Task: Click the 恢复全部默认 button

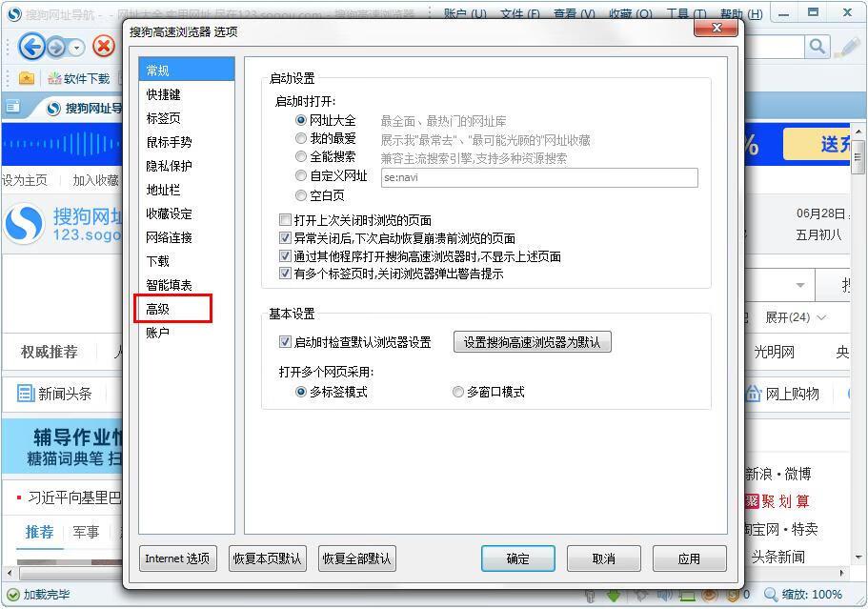Action: [x=356, y=558]
